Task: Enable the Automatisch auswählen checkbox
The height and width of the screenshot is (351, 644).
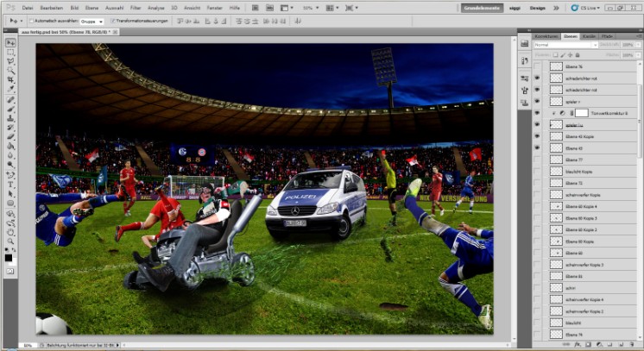Action: click(33, 20)
